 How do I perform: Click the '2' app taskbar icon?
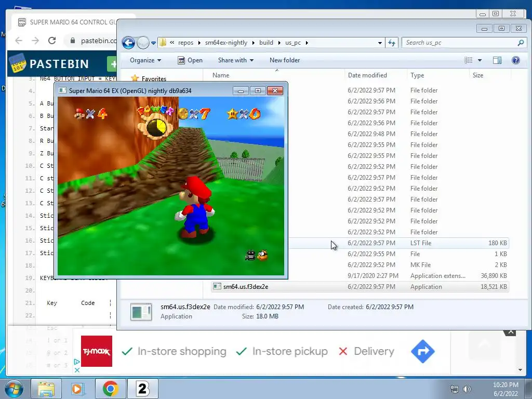point(142,389)
